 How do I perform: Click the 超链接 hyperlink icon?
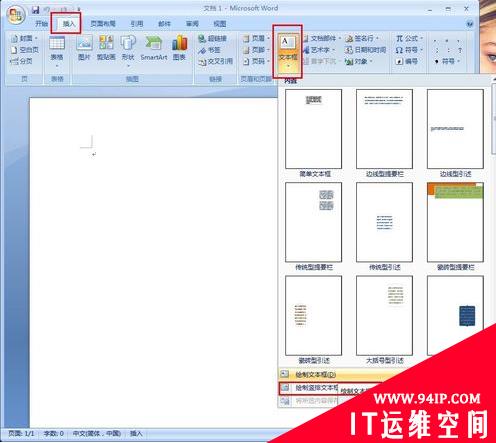pyautogui.click(x=212, y=39)
